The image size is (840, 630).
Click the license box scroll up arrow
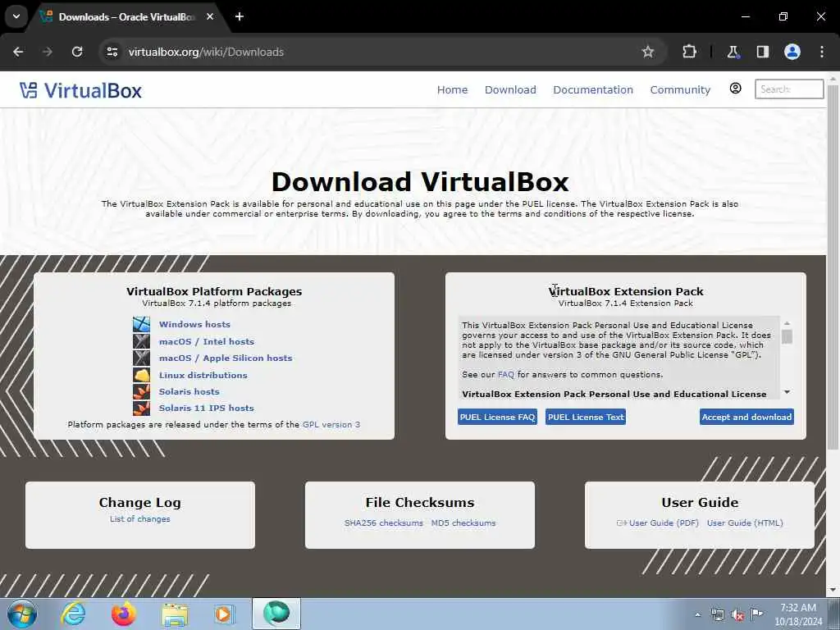787,323
